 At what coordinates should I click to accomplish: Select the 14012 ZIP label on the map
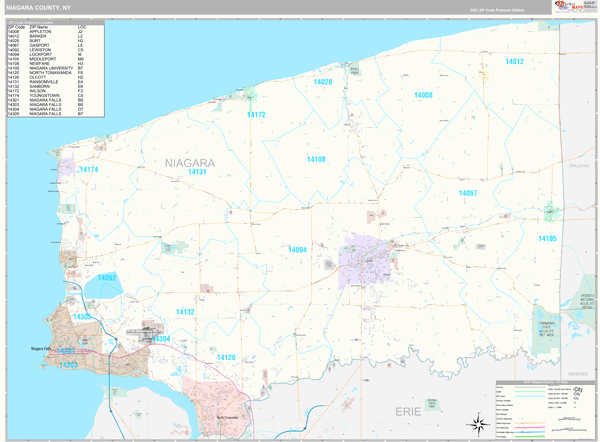tap(514, 62)
